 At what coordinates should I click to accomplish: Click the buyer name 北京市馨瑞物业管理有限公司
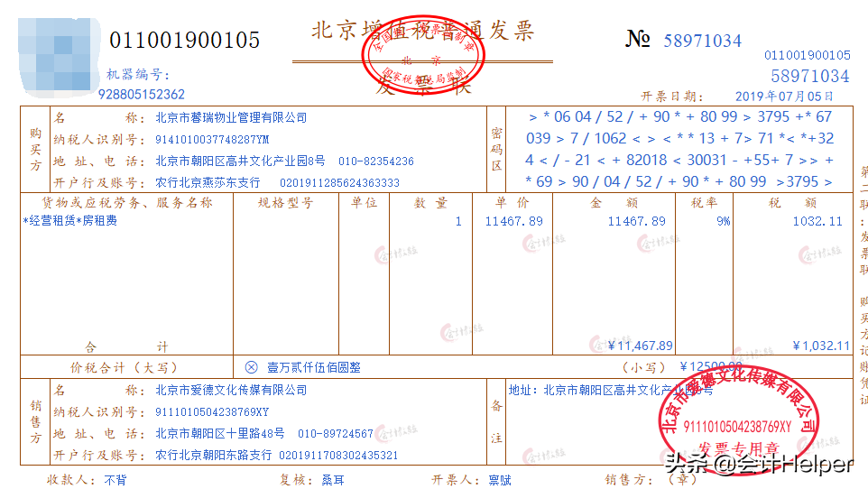pyautogui.click(x=231, y=117)
